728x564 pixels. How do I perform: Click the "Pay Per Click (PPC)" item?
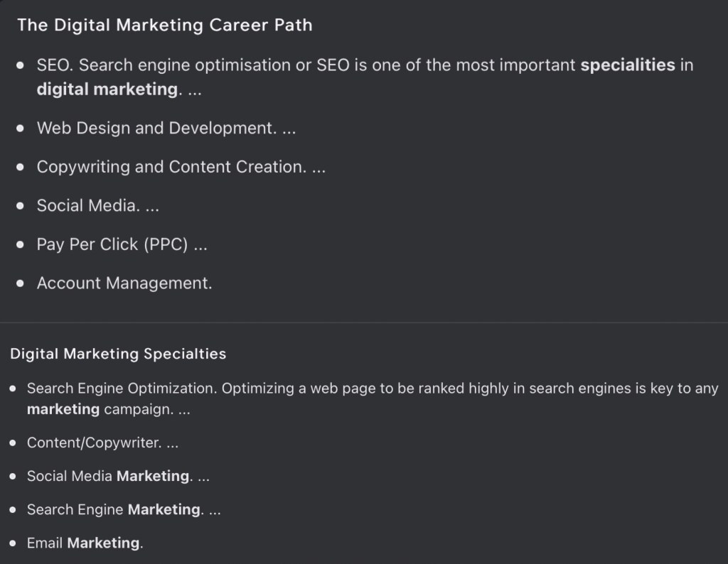coord(112,244)
